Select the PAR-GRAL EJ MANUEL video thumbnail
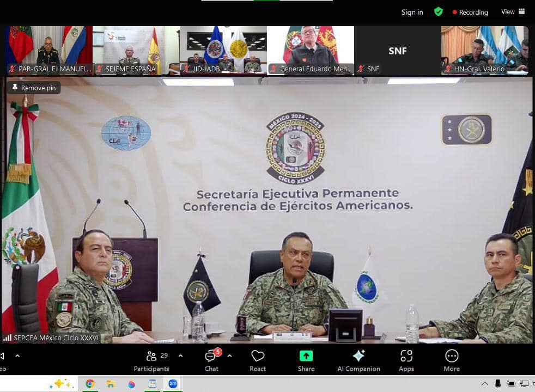 tap(48, 51)
